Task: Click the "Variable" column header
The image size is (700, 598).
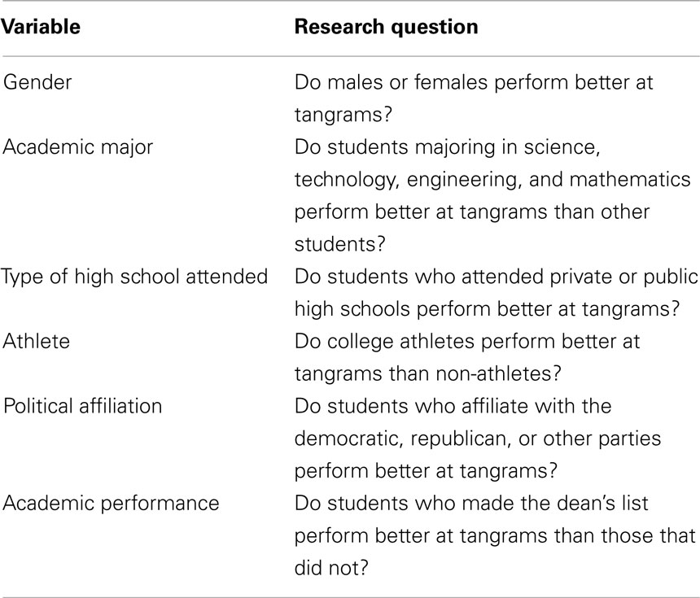Action: (41, 27)
